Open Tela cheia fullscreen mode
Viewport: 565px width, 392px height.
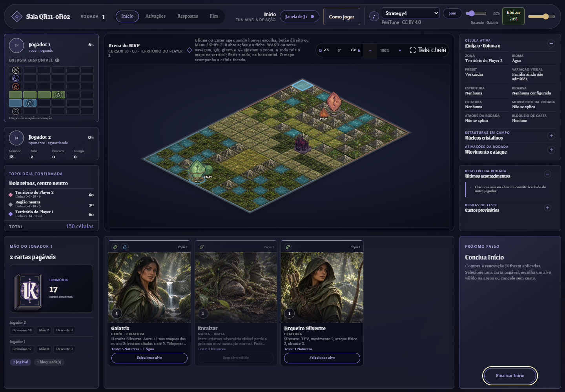coord(428,50)
